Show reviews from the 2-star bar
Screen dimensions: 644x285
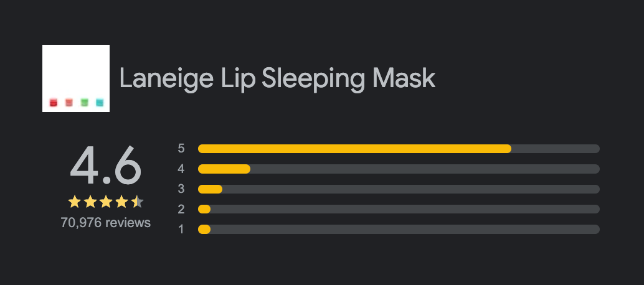coord(399,209)
